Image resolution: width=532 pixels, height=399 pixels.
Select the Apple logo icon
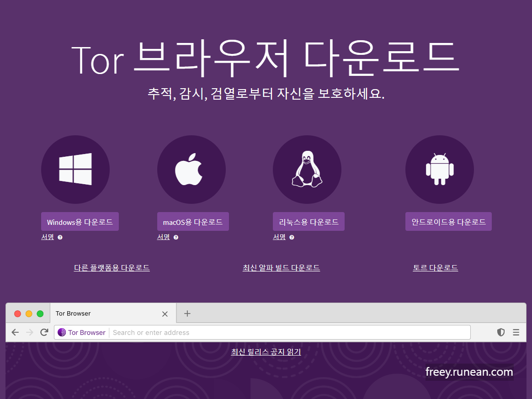(x=191, y=169)
